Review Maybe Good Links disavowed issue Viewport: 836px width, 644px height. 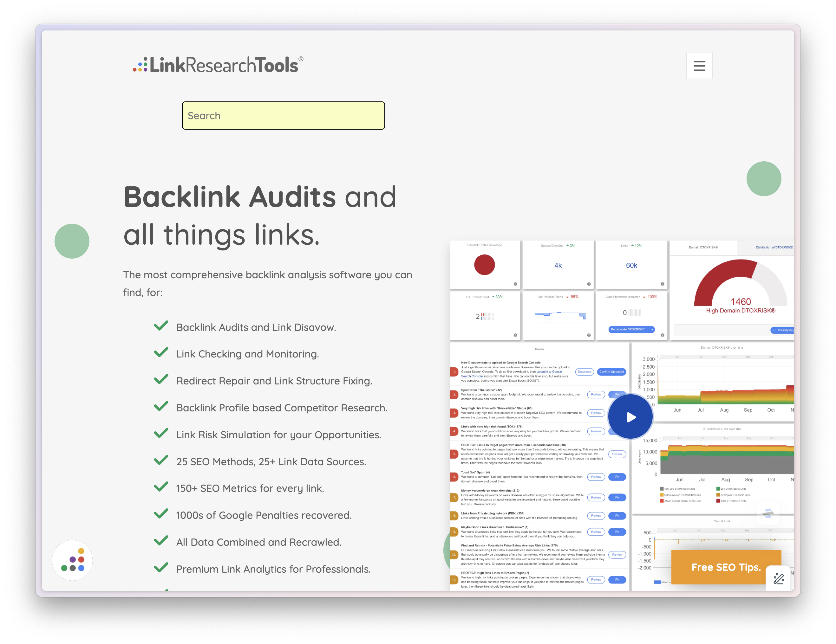tap(596, 532)
